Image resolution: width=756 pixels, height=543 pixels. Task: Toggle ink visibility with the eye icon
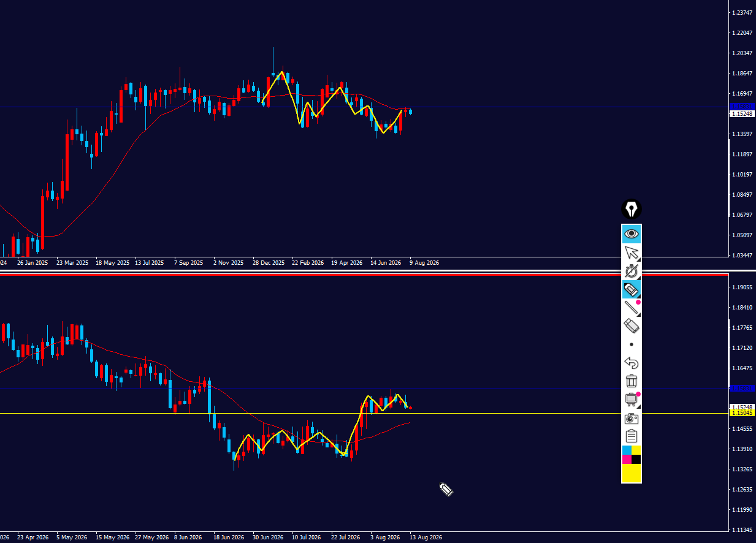(632, 234)
